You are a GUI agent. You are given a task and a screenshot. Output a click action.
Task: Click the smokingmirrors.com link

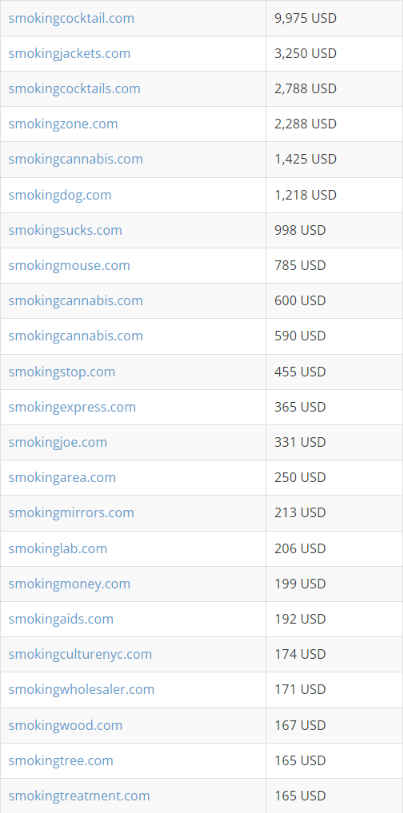pyautogui.click(x=71, y=513)
